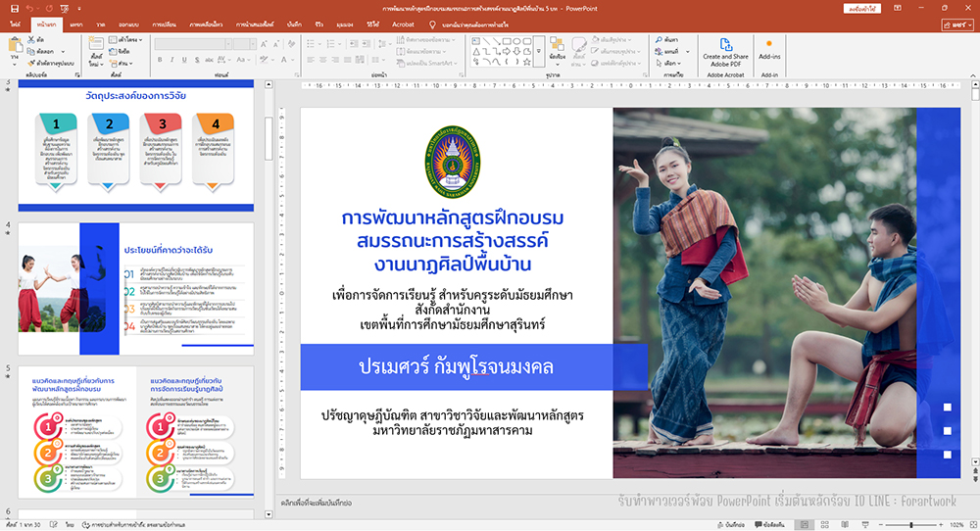The height and width of the screenshot is (531, 980).
Task: Click the Tell Me lightbulb search box
Action: (468, 24)
